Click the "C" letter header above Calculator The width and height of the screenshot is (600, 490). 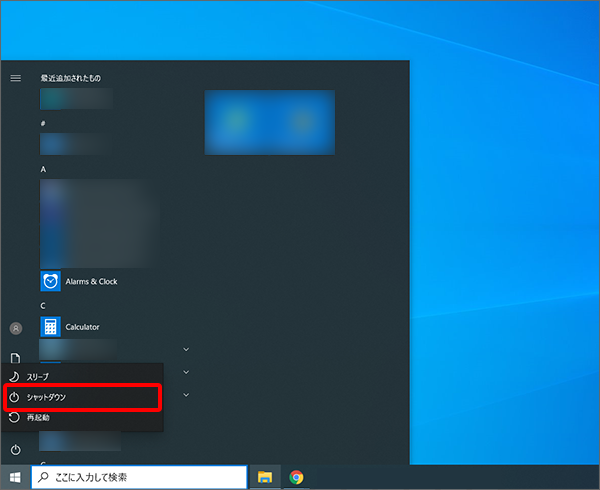pyautogui.click(x=43, y=305)
